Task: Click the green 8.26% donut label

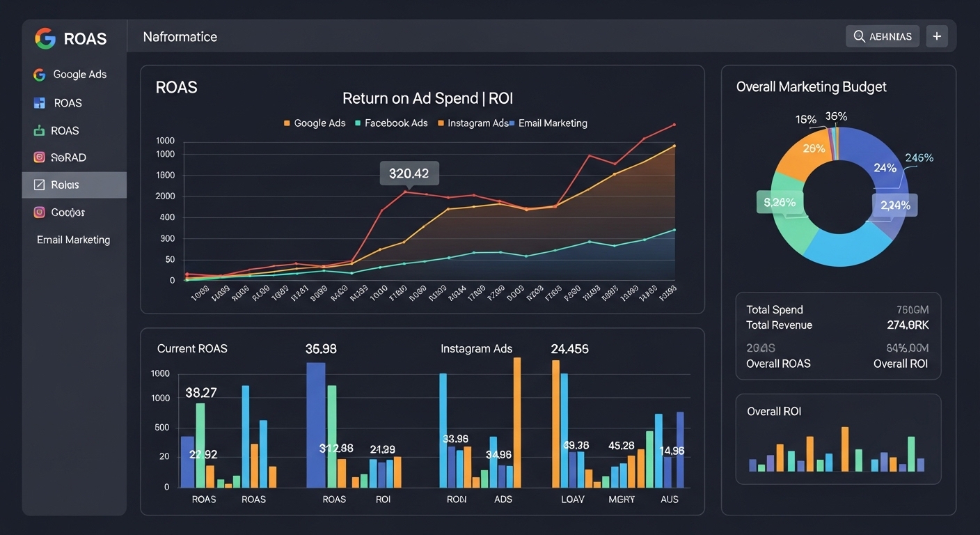Action: point(779,203)
